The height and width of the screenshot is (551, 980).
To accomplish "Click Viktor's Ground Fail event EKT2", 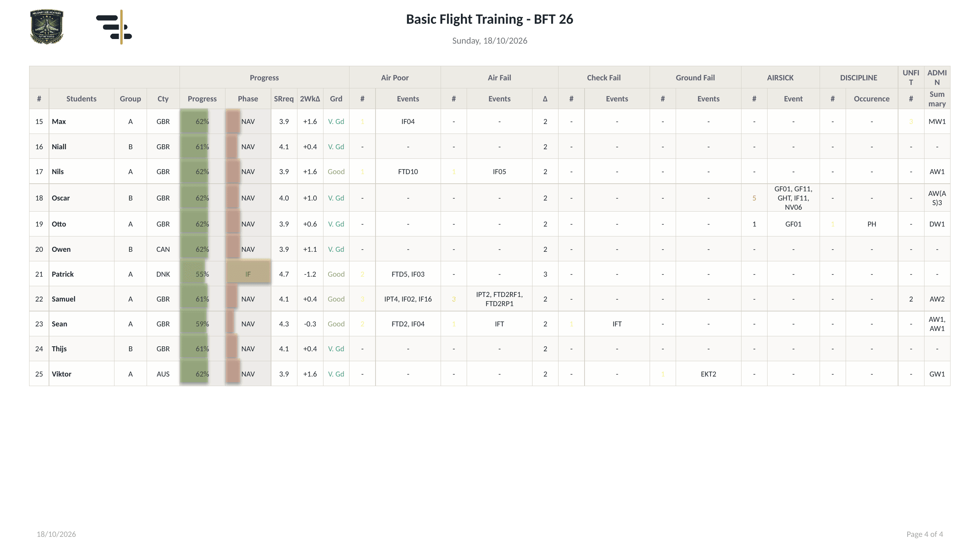I will pos(709,374).
